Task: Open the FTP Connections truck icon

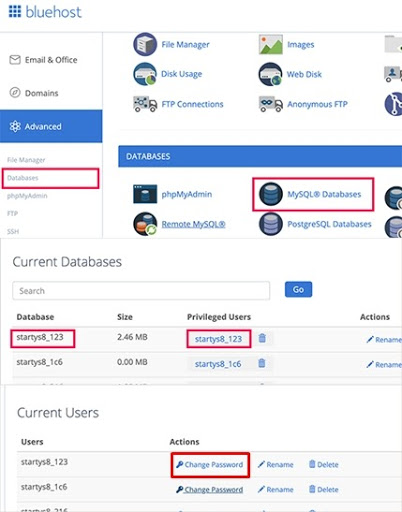Action: tap(145, 104)
